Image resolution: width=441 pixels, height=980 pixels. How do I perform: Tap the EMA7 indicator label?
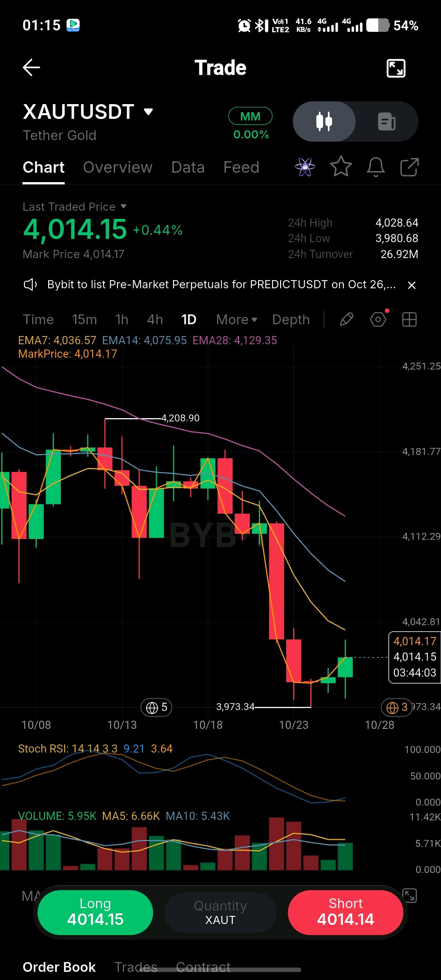tap(57, 340)
